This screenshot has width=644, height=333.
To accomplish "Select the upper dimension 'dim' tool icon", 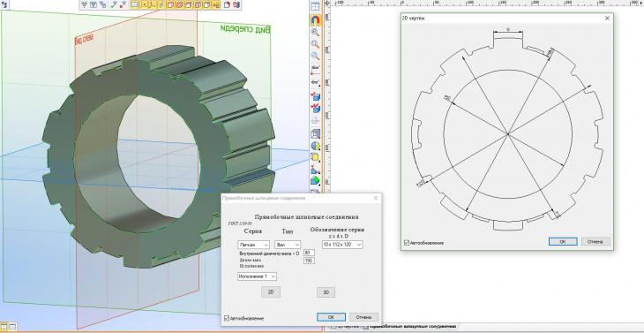I will click(315, 67).
